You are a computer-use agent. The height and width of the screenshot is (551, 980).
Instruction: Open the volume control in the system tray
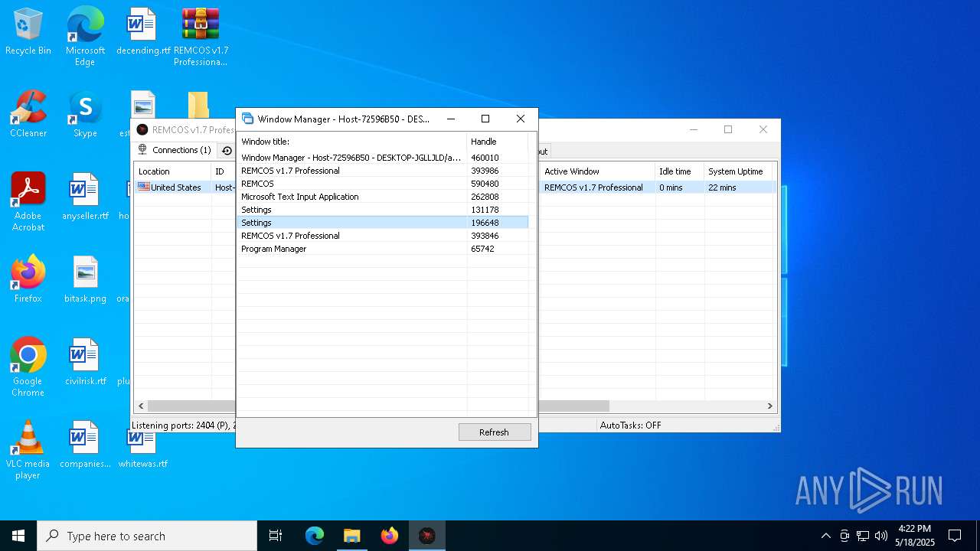tap(881, 536)
